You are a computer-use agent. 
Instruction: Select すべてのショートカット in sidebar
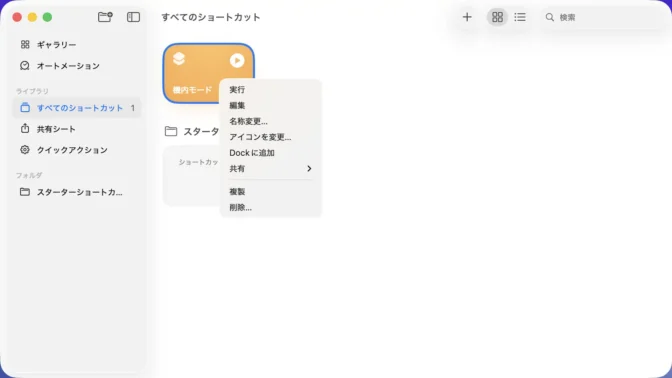(x=77, y=108)
